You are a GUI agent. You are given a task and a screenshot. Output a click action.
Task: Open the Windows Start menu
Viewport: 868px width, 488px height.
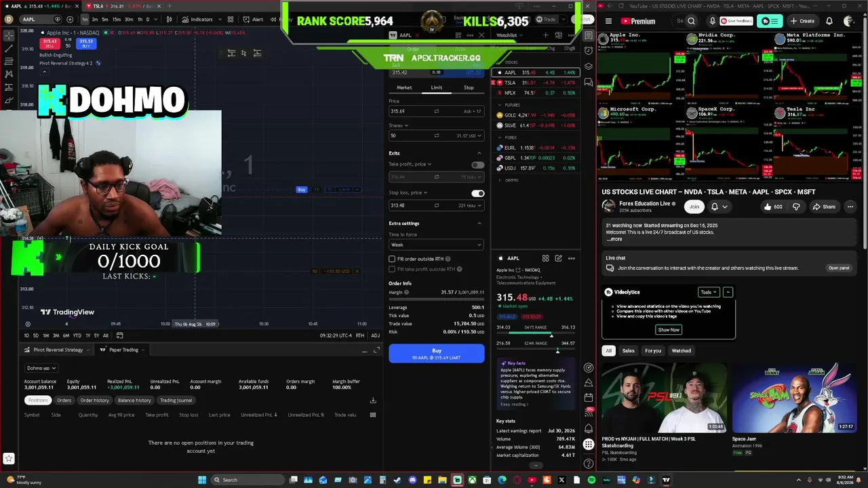[x=201, y=480]
